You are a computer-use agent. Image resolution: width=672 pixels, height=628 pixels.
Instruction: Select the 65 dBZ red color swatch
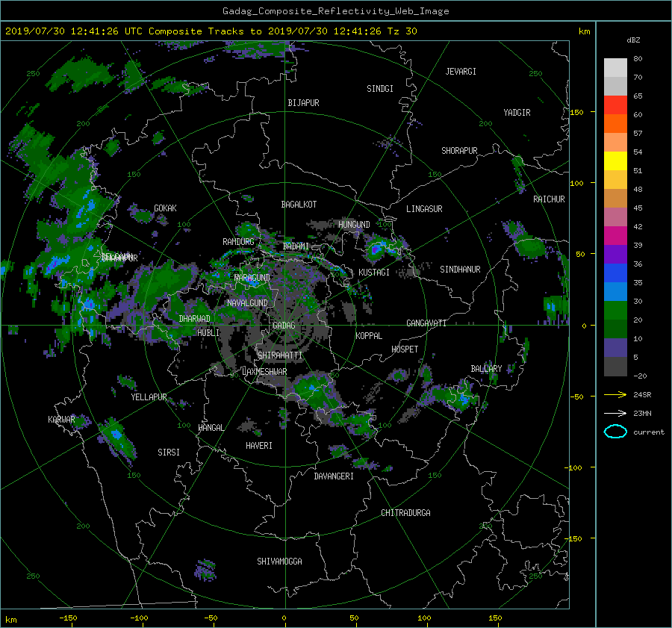pyautogui.click(x=615, y=105)
